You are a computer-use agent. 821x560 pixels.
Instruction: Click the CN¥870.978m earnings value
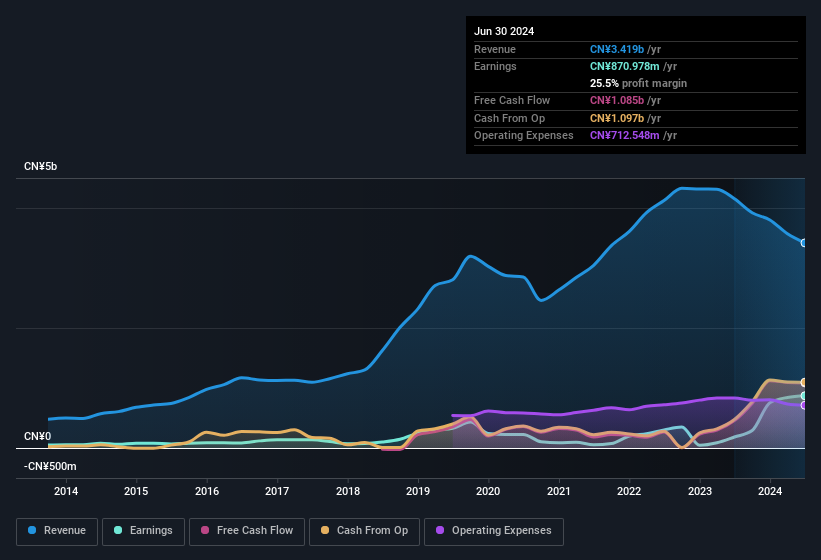pos(625,66)
